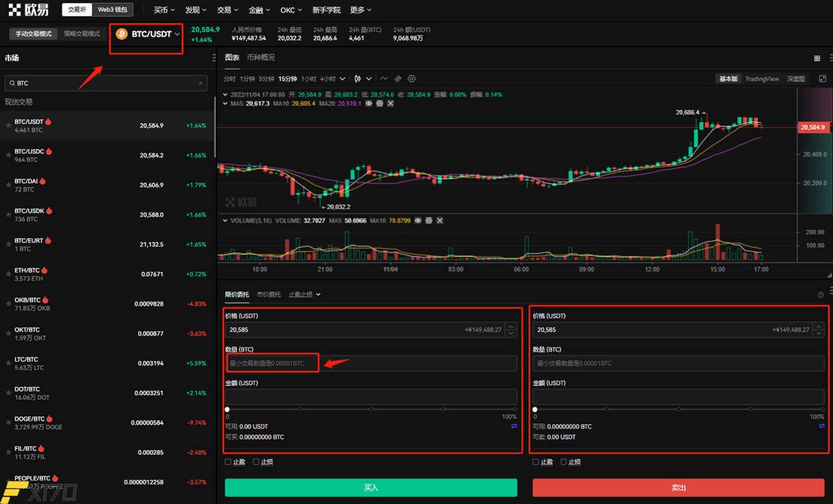Switch to 策略交易模式
The width and height of the screenshot is (833, 504).
tap(81, 33)
